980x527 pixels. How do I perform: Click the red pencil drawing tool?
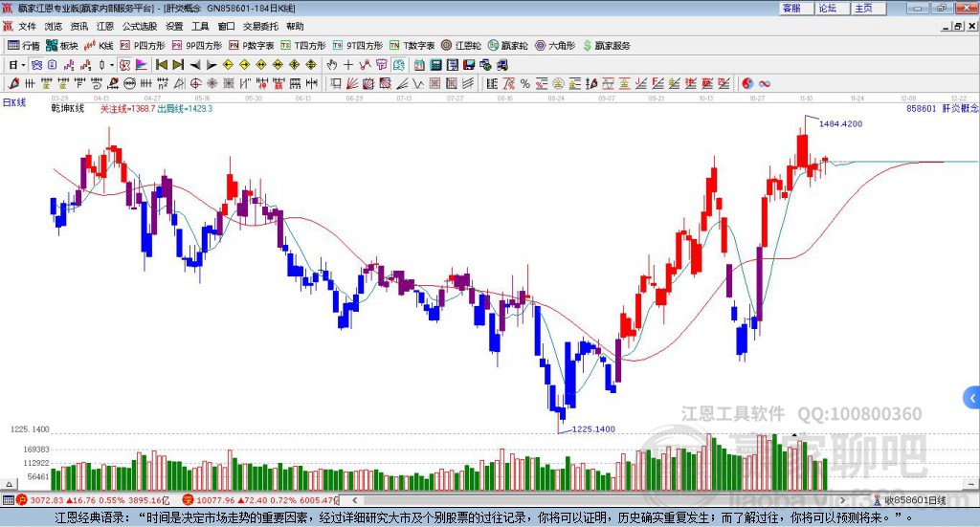tap(13, 83)
